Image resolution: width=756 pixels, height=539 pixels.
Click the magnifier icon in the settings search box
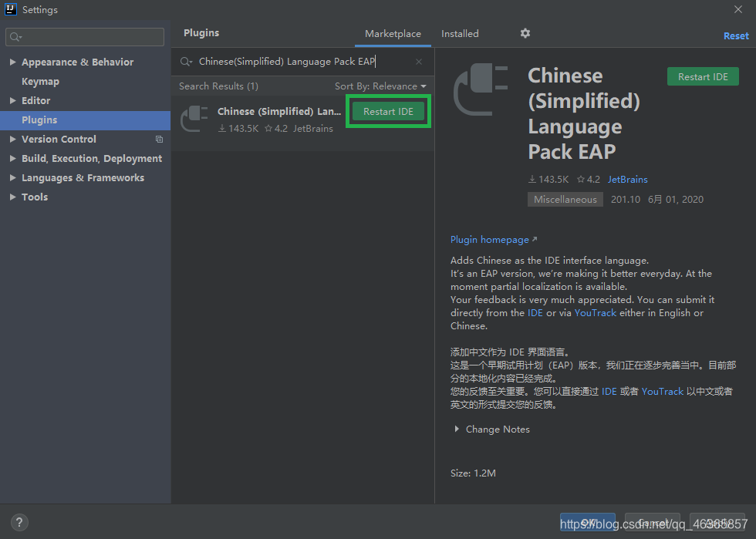pos(15,37)
